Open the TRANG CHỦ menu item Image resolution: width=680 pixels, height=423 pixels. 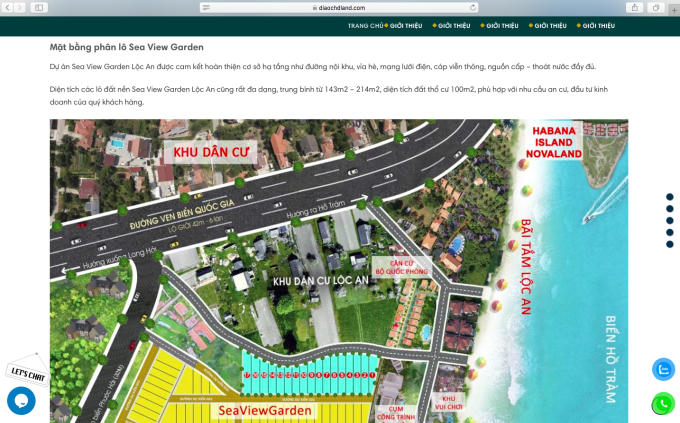(x=365, y=26)
